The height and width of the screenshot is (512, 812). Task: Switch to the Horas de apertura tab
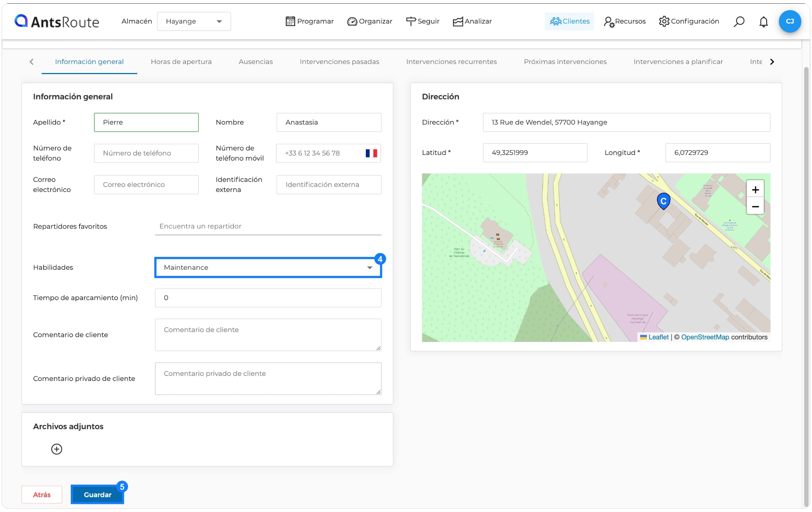click(x=181, y=62)
